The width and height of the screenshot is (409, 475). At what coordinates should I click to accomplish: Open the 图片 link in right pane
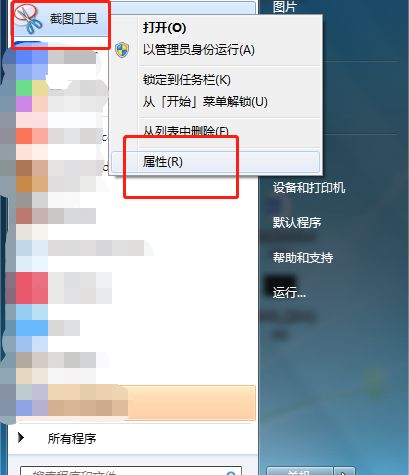click(x=284, y=7)
